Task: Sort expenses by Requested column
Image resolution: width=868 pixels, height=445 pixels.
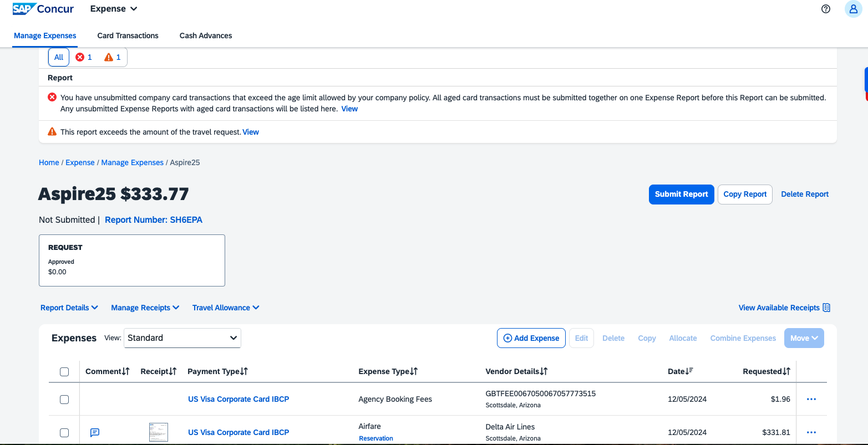Action: click(767, 371)
